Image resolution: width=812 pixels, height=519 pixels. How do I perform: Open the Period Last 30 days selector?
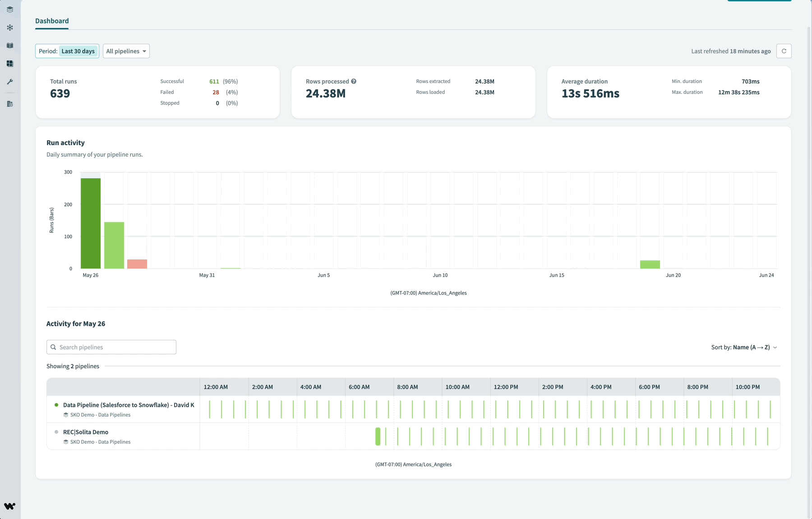point(67,51)
